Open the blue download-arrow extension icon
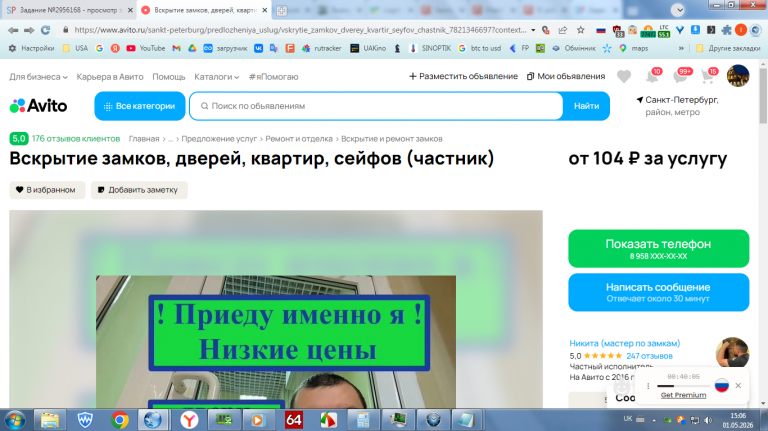This screenshot has height=431, width=768. pyautogui.click(x=695, y=30)
